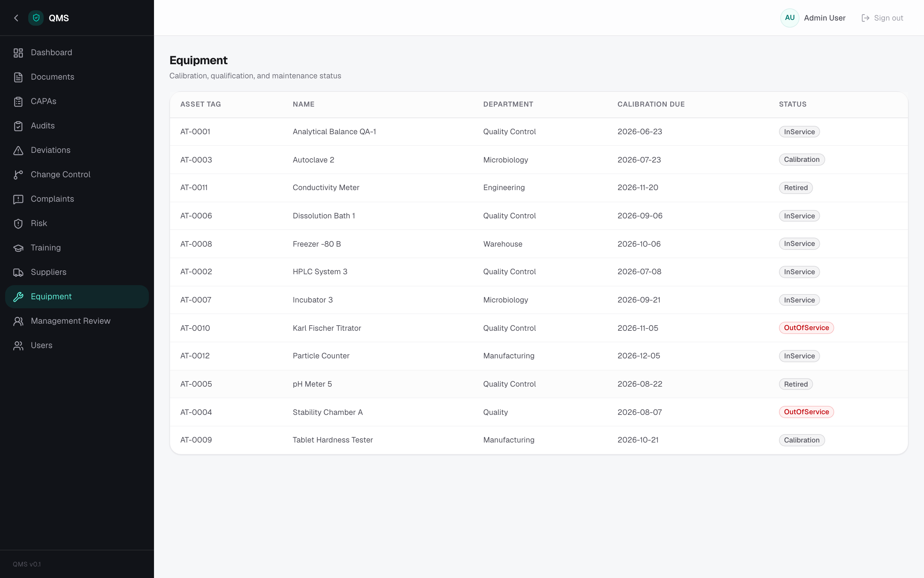Click Warehouse department for Freezer -80 B

pyautogui.click(x=502, y=244)
